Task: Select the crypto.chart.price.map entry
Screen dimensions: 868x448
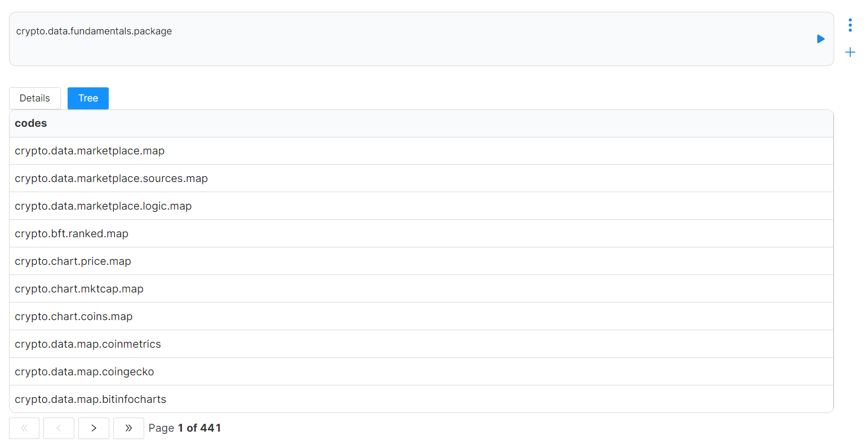Action: pos(421,261)
